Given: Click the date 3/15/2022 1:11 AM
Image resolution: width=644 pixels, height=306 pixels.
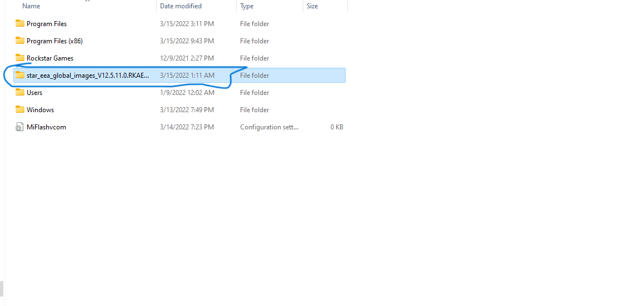Looking at the screenshot, I should (187, 76).
